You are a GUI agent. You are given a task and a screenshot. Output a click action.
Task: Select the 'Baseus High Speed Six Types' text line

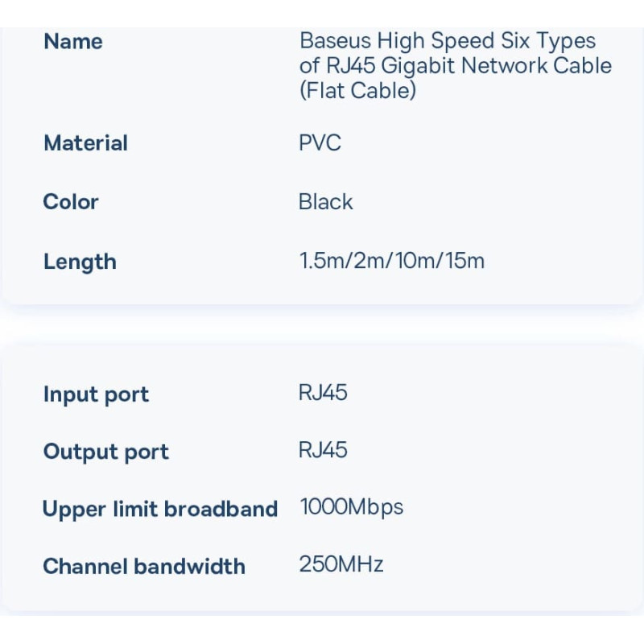(447, 41)
